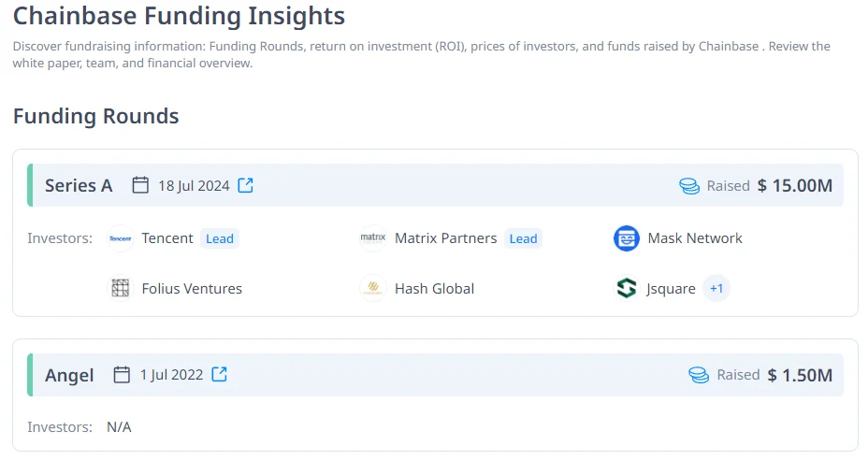Click the N/A investors value

click(119, 427)
